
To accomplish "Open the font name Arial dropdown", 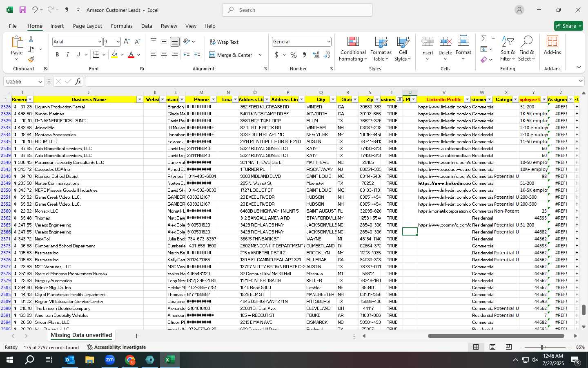I will [99, 42].
